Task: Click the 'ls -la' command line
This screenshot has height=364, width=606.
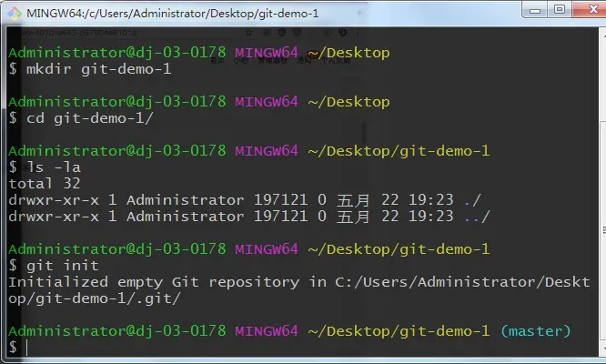Action: pos(45,167)
